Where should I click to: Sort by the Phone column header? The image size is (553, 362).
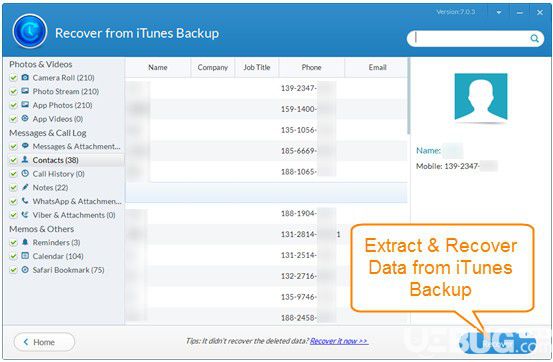coord(311,67)
